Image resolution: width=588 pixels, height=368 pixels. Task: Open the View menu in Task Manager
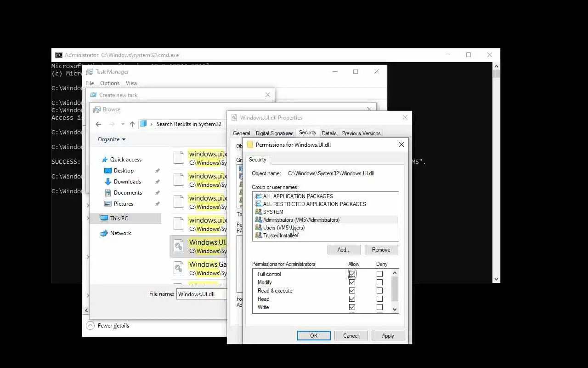coord(131,83)
